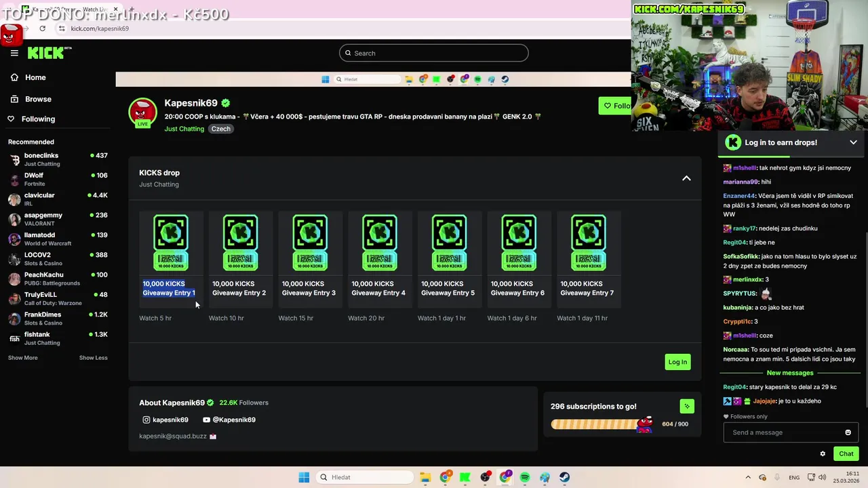Follow the Kapesnik69 channel

coord(615,106)
